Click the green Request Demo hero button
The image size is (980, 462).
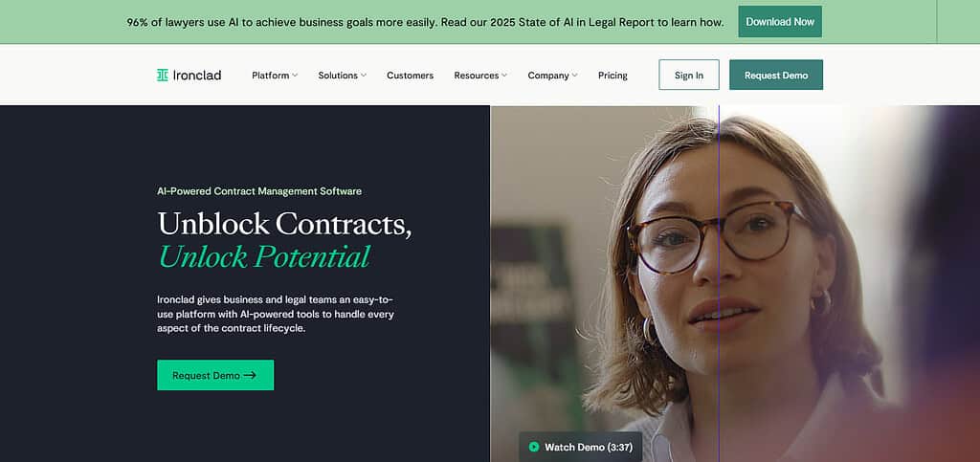(215, 375)
